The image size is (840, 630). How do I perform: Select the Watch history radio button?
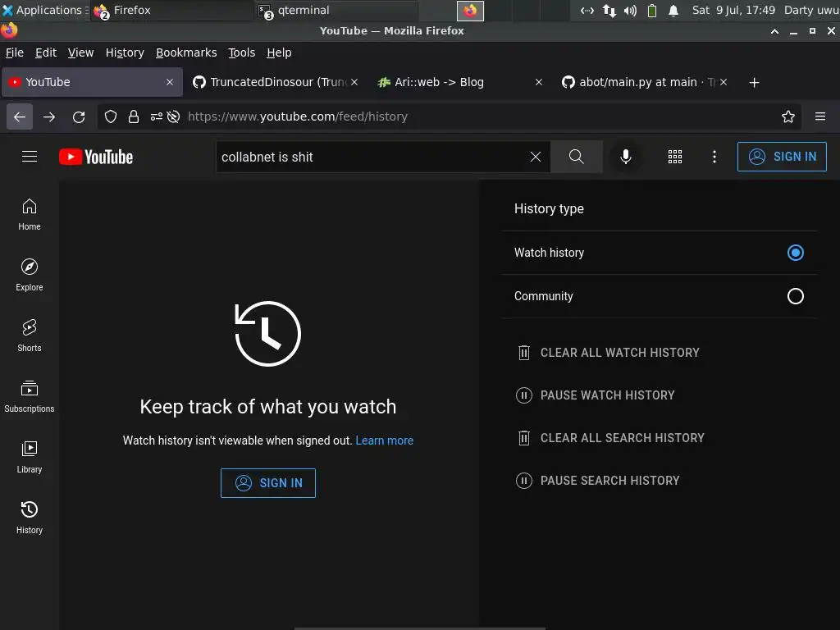click(x=796, y=253)
